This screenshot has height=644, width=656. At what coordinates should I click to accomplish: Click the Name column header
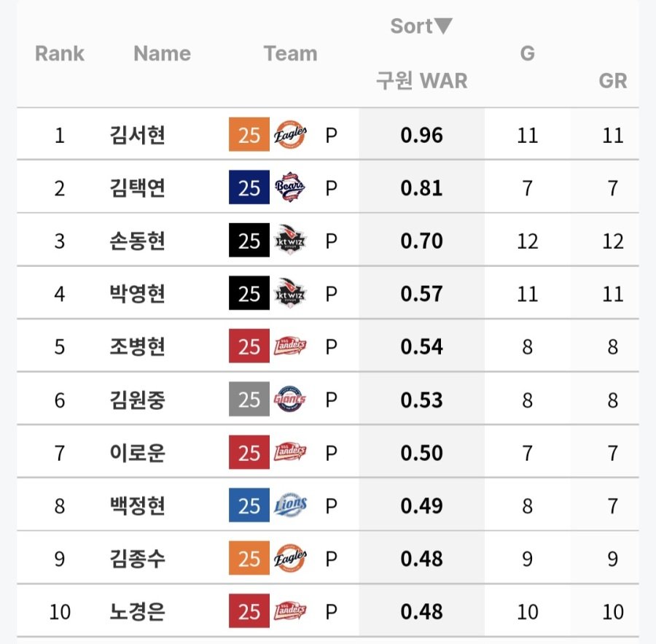click(x=163, y=53)
